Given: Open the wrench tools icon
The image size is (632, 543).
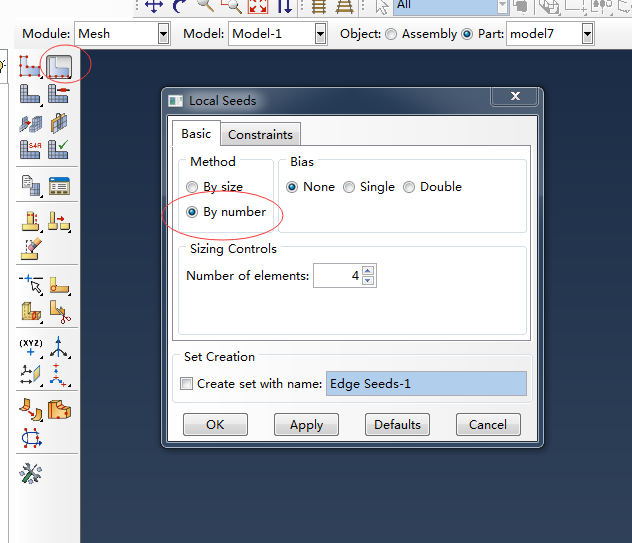Looking at the screenshot, I should (x=31, y=473).
